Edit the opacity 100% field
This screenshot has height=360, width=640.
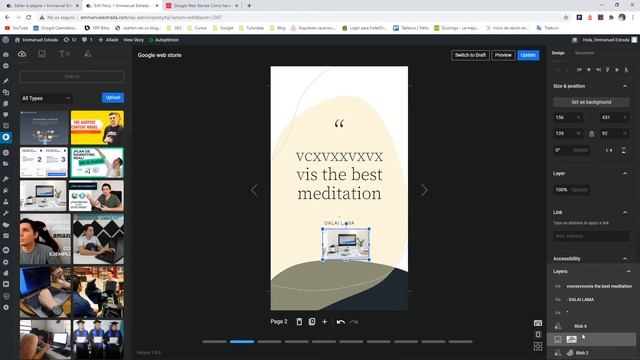point(571,190)
